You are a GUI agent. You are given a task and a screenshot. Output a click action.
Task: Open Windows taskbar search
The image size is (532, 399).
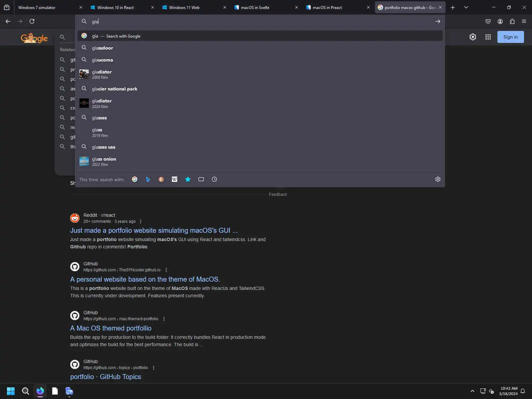(x=25, y=391)
